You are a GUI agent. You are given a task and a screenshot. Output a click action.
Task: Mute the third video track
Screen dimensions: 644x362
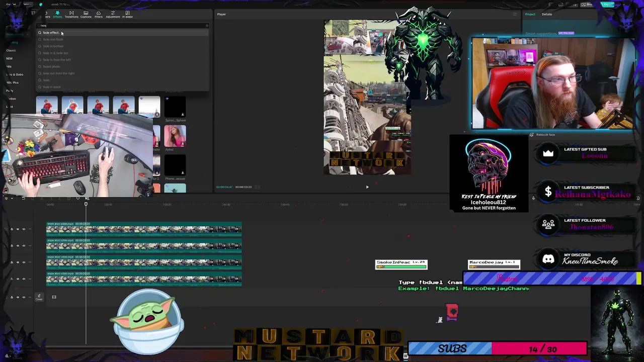click(x=23, y=262)
